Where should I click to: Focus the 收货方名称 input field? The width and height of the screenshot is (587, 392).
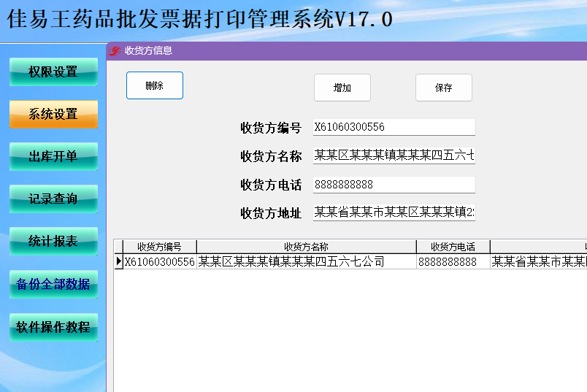[x=394, y=155]
